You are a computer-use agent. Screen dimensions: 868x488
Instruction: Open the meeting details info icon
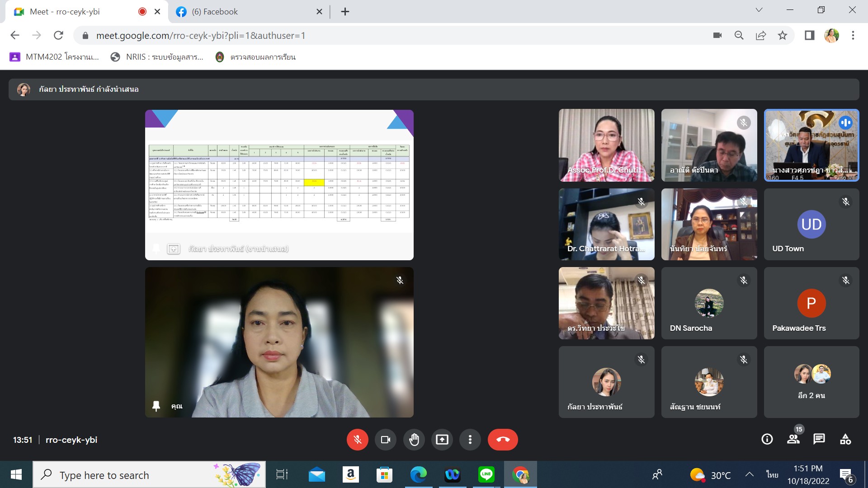tap(767, 439)
